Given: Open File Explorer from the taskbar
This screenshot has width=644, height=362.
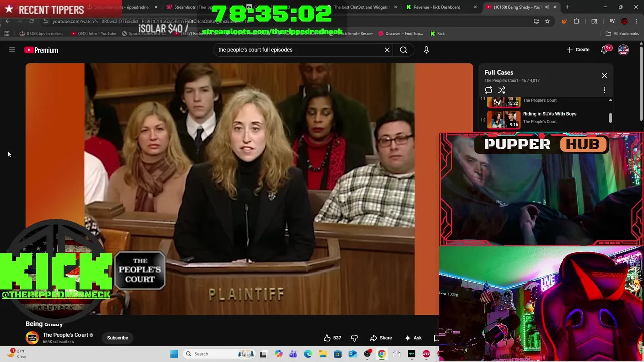Looking at the screenshot, I should 323,354.
